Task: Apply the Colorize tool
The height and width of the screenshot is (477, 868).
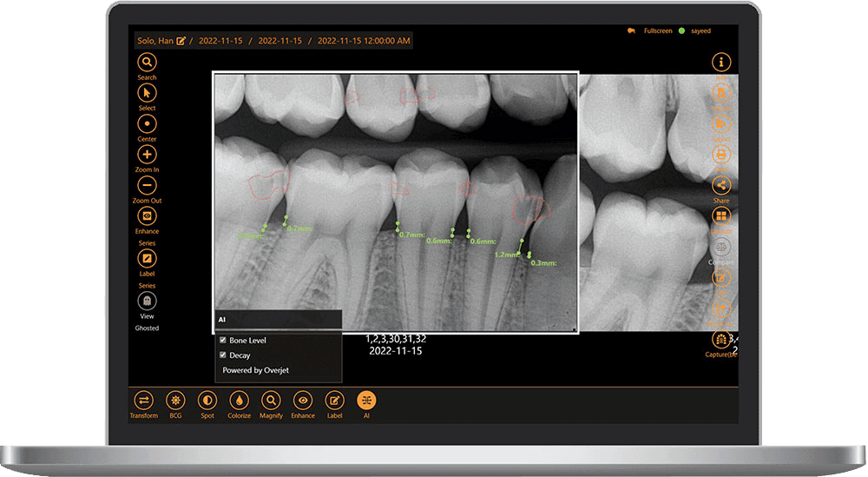Action: (240, 400)
